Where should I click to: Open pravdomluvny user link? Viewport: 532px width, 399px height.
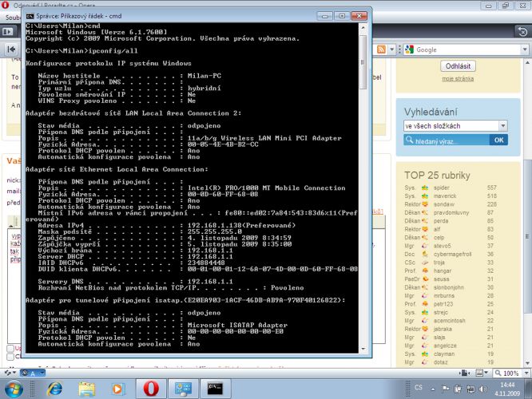coord(451,212)
